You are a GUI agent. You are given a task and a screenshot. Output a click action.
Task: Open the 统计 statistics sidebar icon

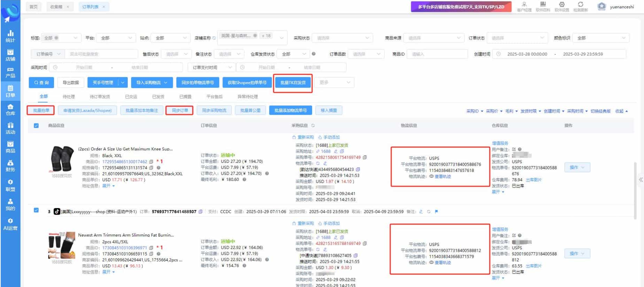coord(10,36)
